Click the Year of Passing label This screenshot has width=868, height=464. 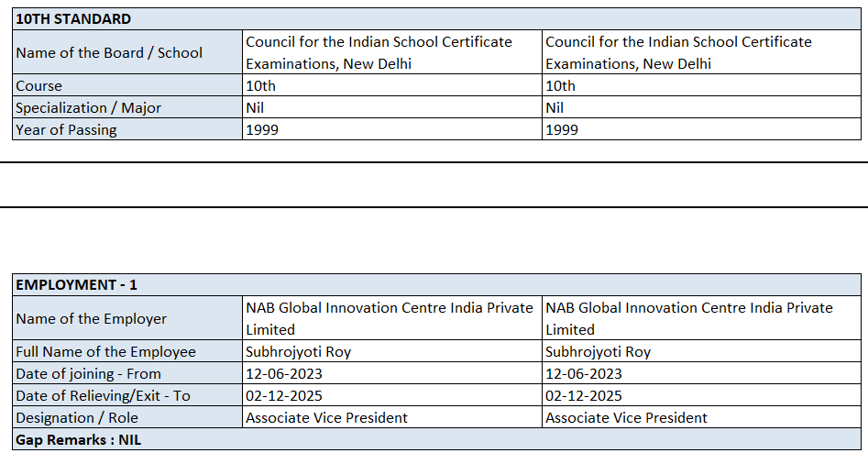click(x=66, y=130)
